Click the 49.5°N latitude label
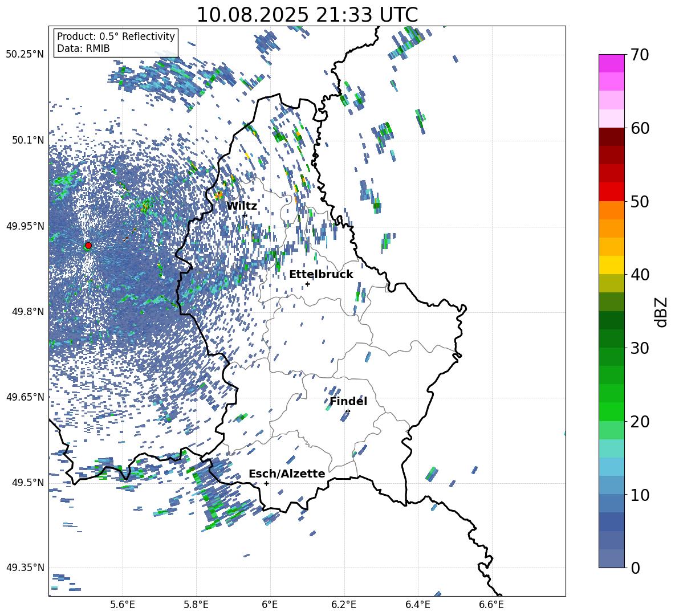Image resolution: width=675 pixels, height=616 pixels. (x=27, y=483)
